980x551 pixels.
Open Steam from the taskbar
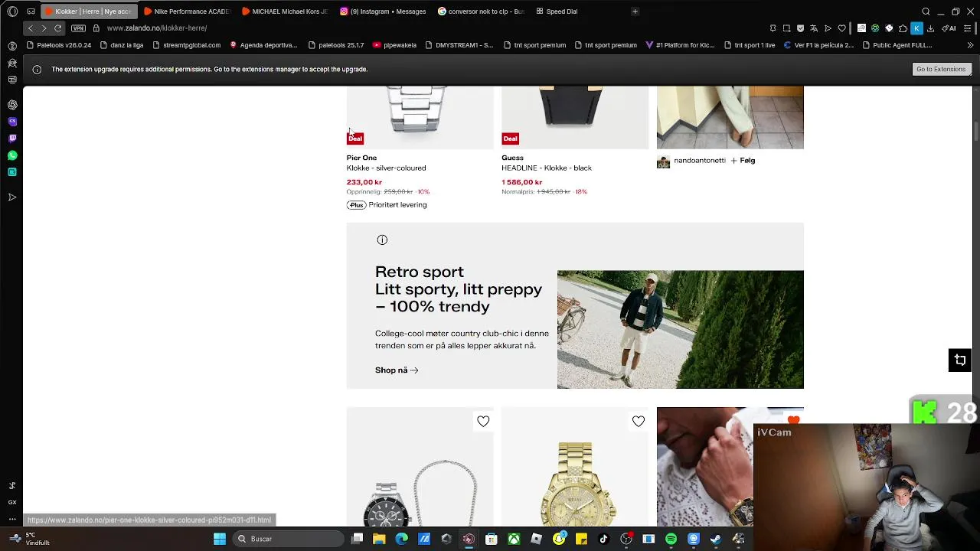[x=716, y=539]
